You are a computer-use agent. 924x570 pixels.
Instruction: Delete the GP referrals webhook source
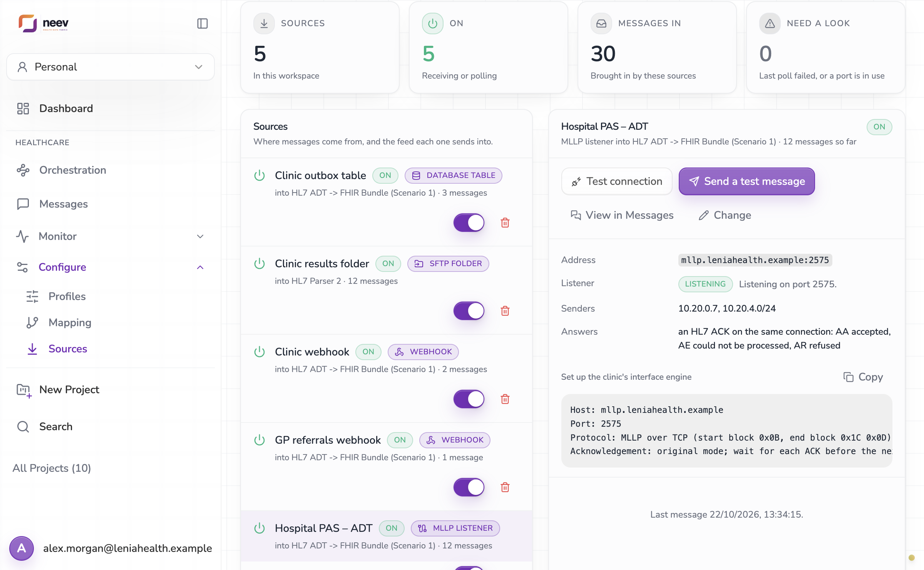click(x=505, y=487)
